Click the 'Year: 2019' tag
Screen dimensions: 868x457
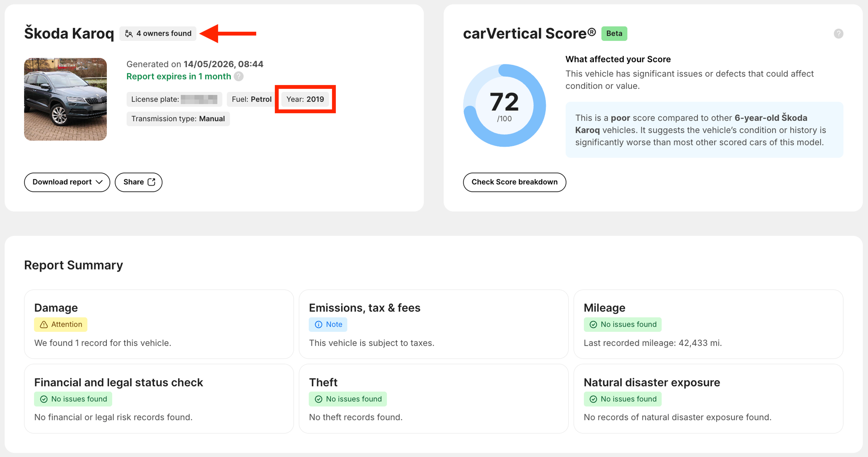click(305, 99)
